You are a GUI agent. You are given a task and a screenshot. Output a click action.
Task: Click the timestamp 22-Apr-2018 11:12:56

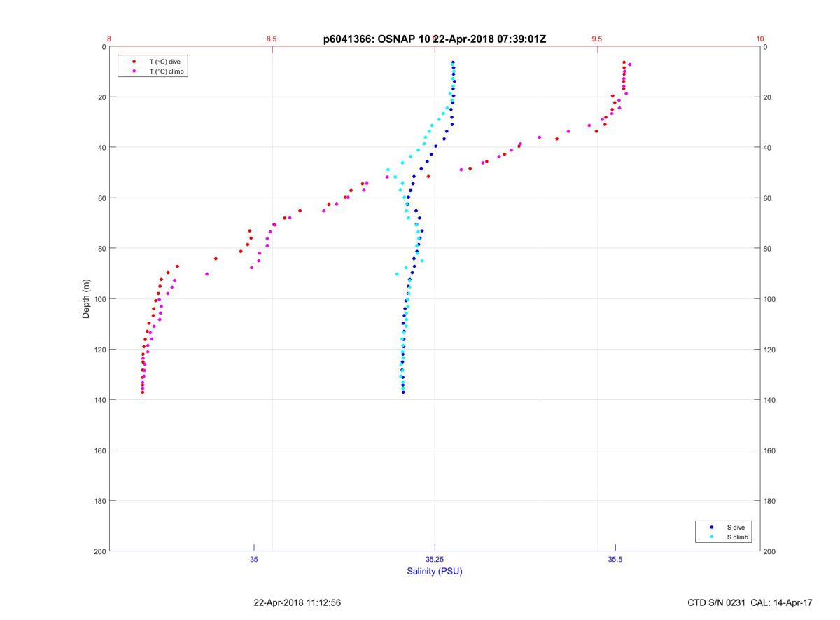[297, 602]
